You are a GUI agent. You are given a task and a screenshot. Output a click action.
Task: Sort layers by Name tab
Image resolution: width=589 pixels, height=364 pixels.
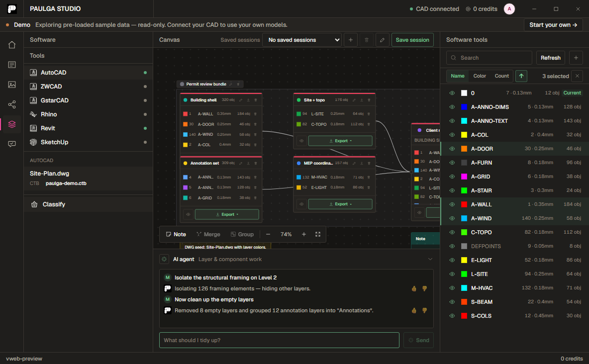click(458, 76)
